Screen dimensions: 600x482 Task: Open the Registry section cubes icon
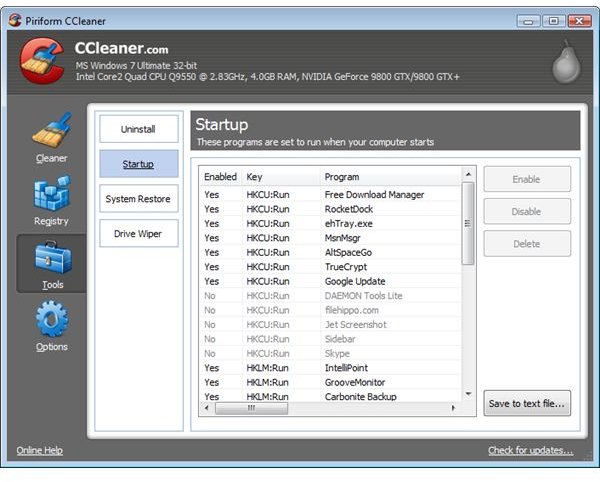(x=52, y=193)
